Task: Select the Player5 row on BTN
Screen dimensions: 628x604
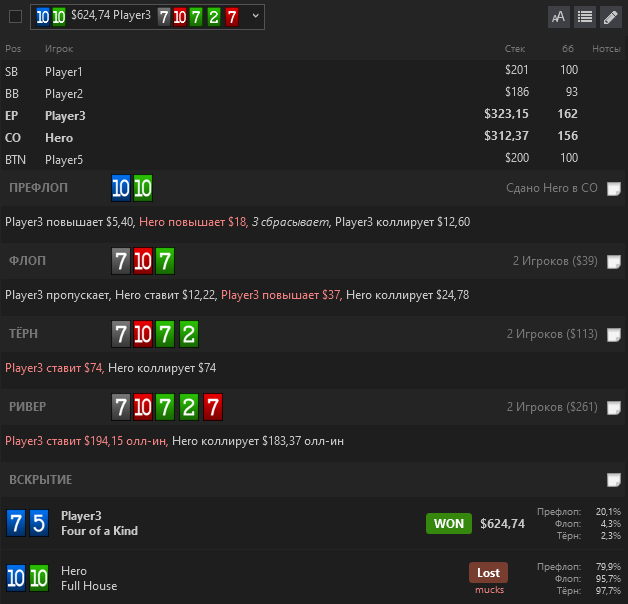Action: pos(314,159)
